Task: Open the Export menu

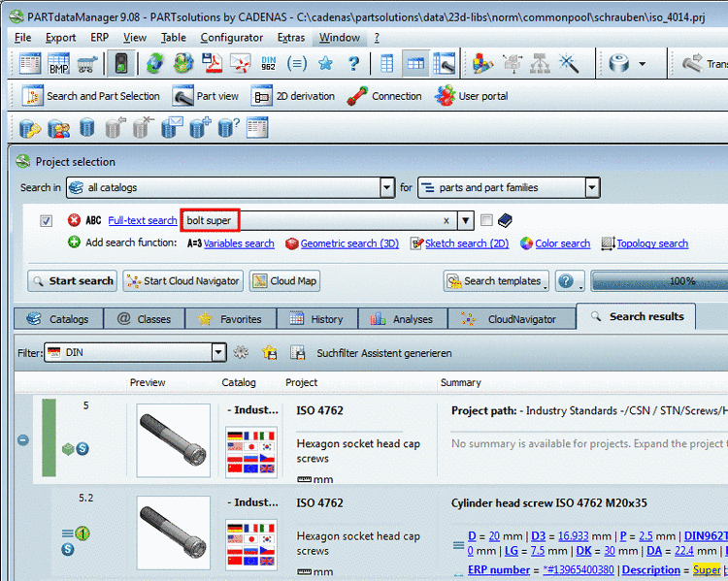Action: click(x=60, y=38)
